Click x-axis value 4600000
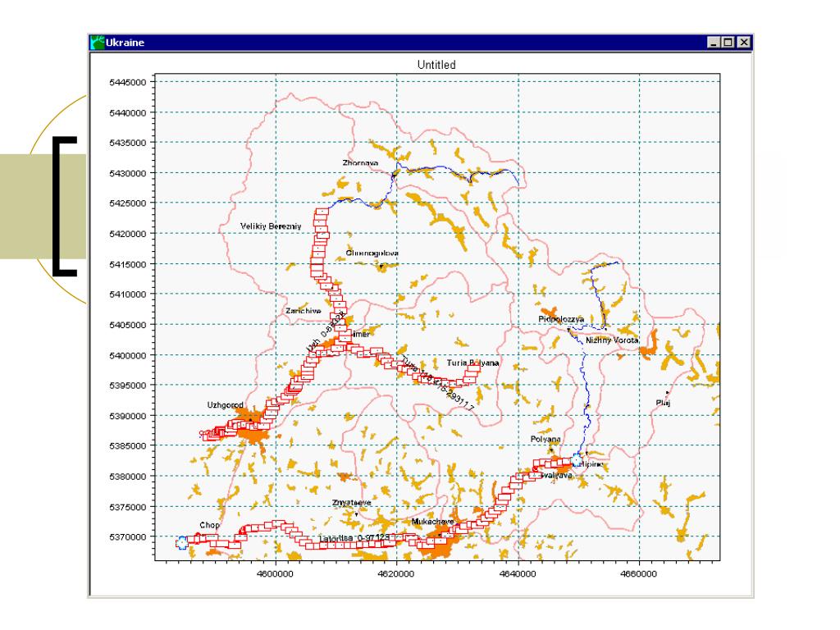The image size is (840, 630). (276, 573)
